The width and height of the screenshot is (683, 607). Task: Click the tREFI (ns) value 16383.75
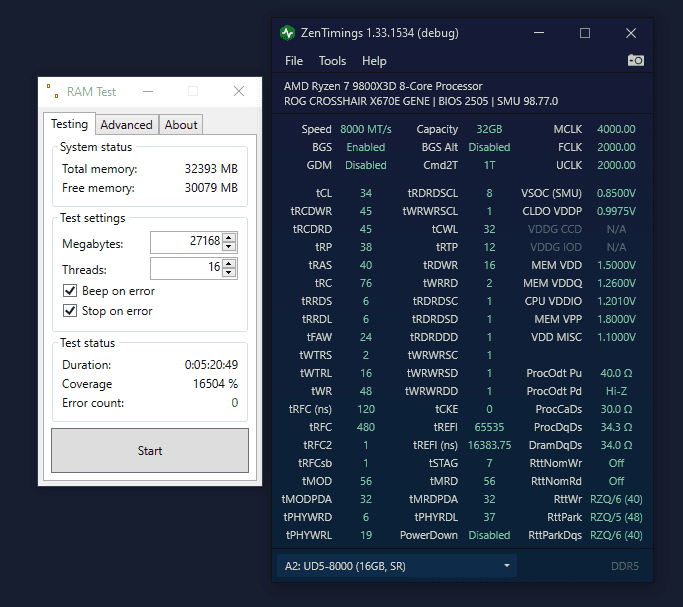point(489,445)
